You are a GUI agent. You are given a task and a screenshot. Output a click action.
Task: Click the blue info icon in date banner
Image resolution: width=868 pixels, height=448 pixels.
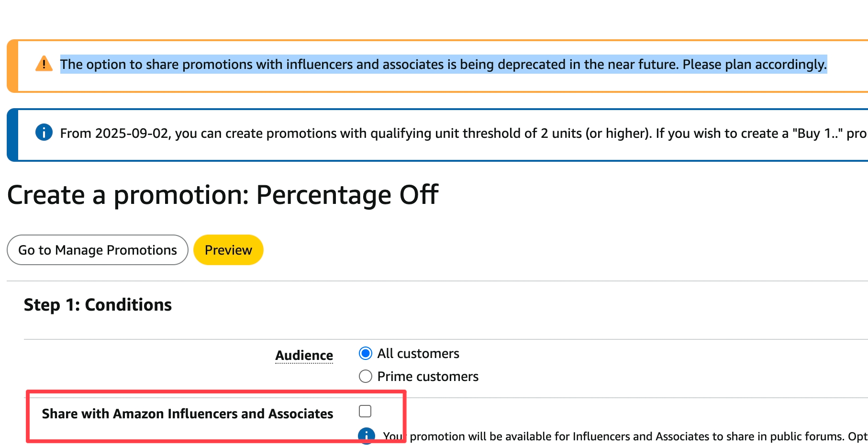44,132
